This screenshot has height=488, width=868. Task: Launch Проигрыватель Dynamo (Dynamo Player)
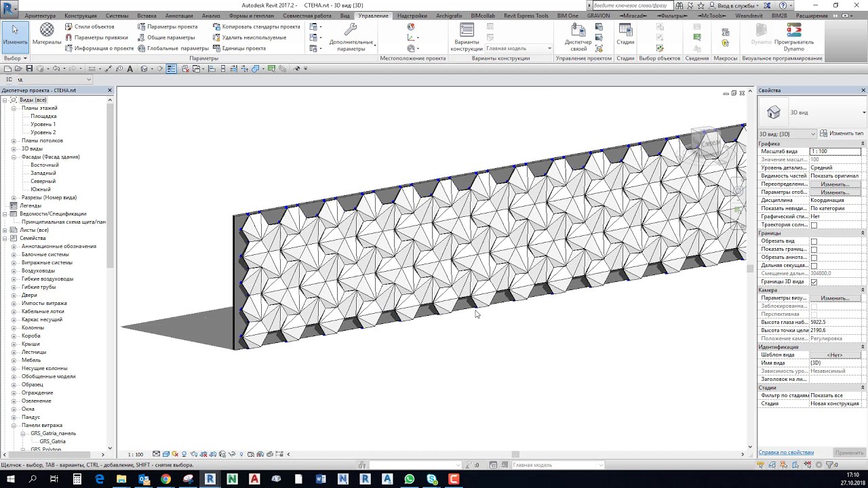[793, 37]
